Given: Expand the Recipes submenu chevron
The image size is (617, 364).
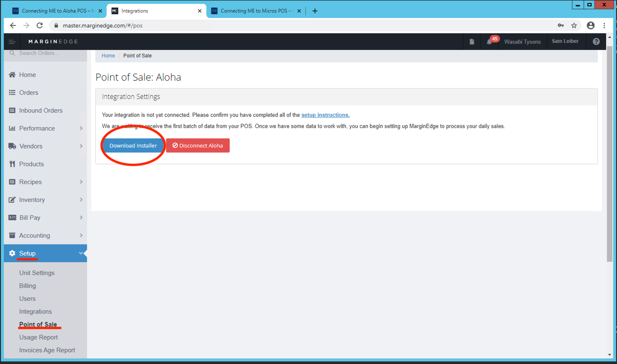Looking at the screenshot, I should 81,182.
